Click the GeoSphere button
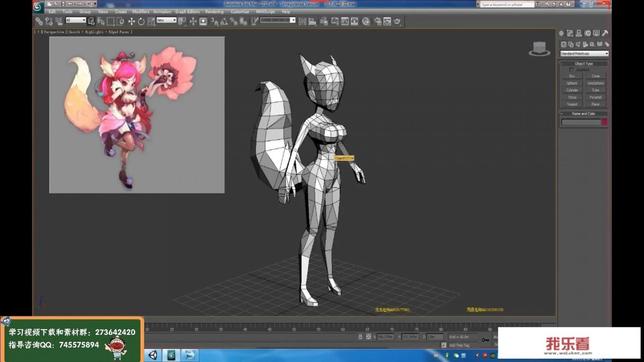644x362 pixels. (596, 83)
